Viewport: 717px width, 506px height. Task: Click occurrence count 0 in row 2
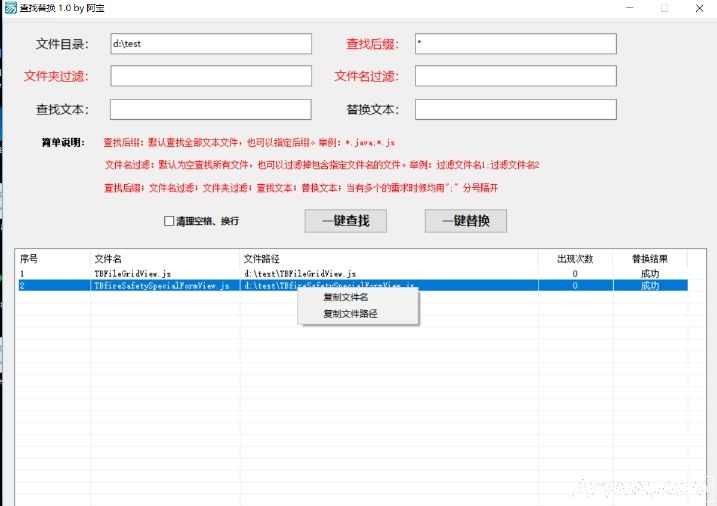click(x=575, y=286)
